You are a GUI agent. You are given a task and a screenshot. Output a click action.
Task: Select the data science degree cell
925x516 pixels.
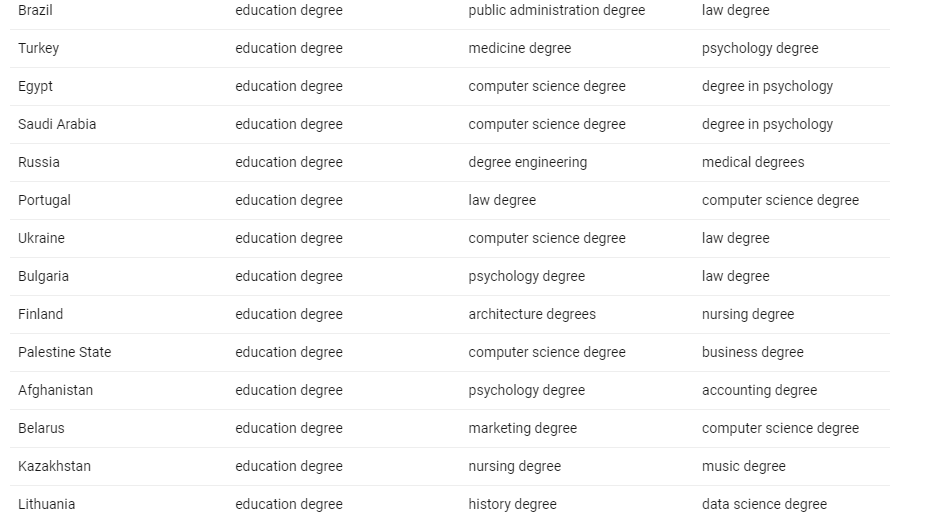(764, 504)
